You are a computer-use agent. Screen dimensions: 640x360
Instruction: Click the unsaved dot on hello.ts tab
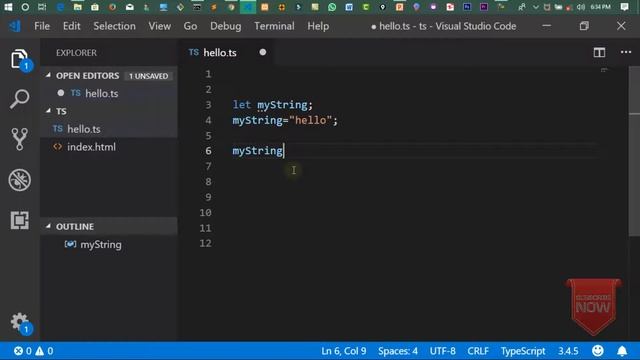click(x=262, y=52)
